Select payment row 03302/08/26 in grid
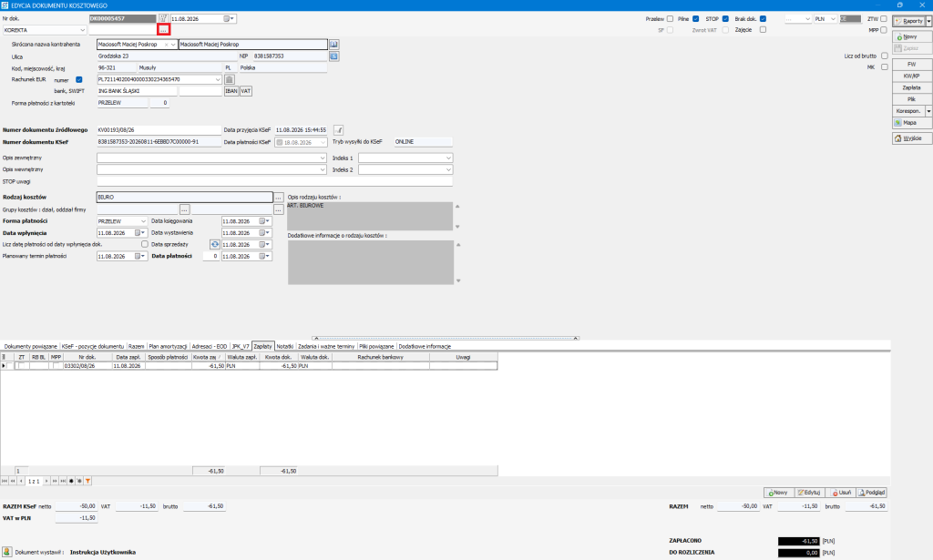Screen dimensions: 933x560 250,366
